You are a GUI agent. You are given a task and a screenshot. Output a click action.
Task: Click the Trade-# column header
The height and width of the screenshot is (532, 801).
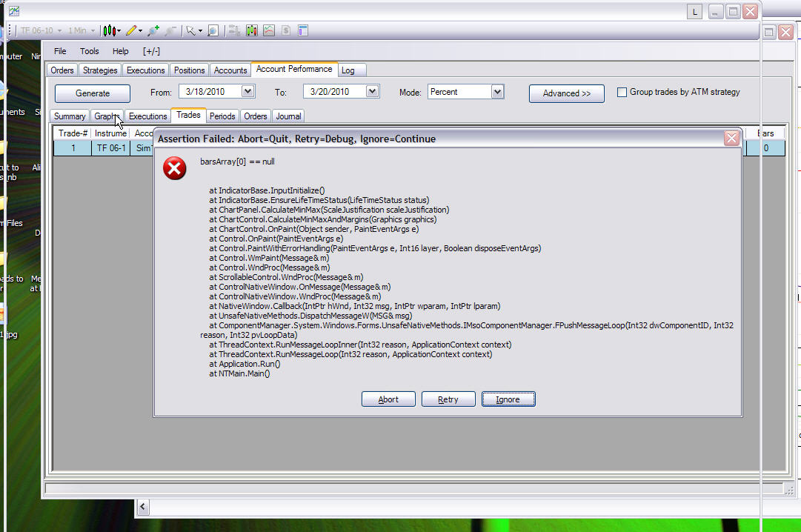point(73,133)
